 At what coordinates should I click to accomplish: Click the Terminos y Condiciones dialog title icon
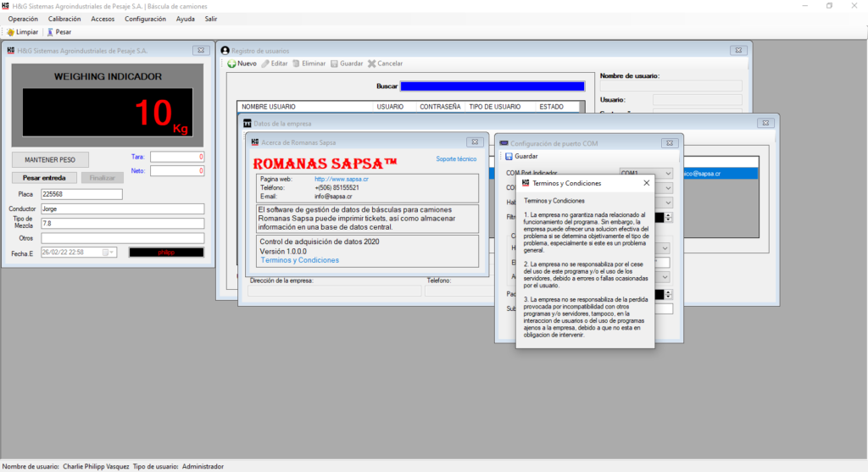click(526, 182)
